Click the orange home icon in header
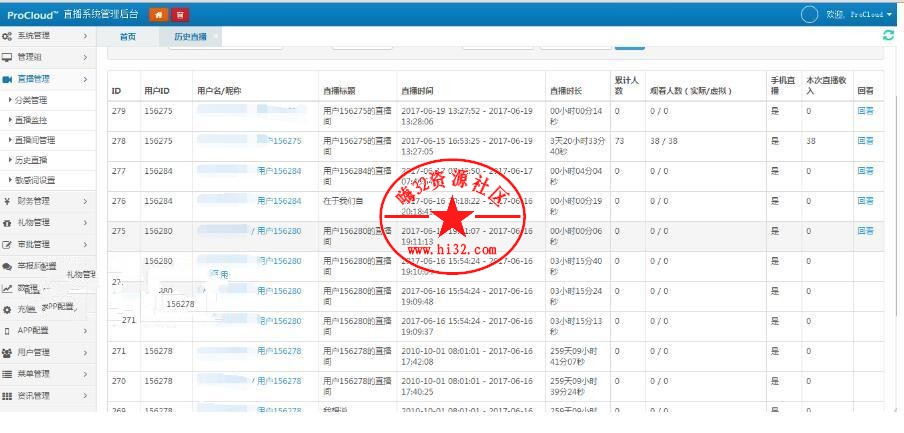This screenshot has width=904, height=433. pyautogui.click(x=157, y=15)
